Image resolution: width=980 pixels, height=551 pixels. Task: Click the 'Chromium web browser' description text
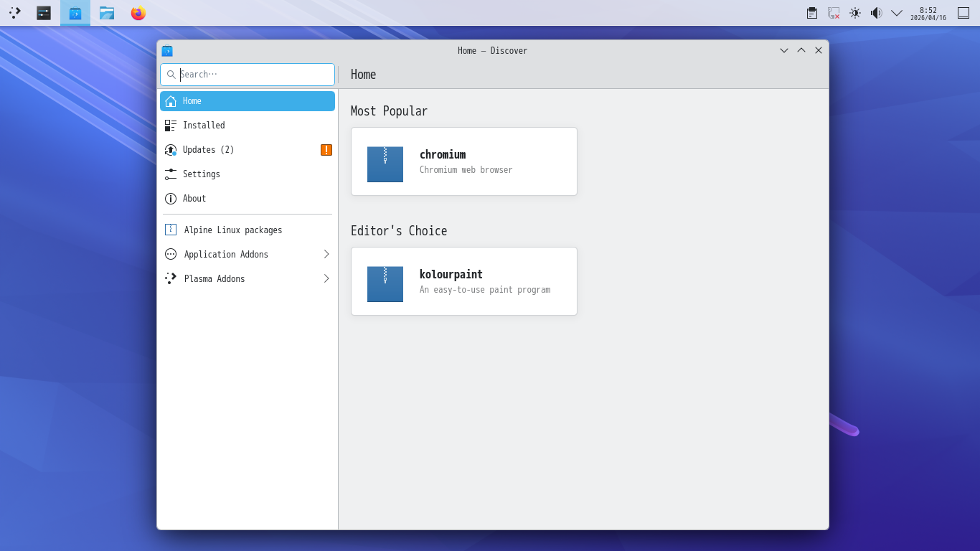(466, 170)
